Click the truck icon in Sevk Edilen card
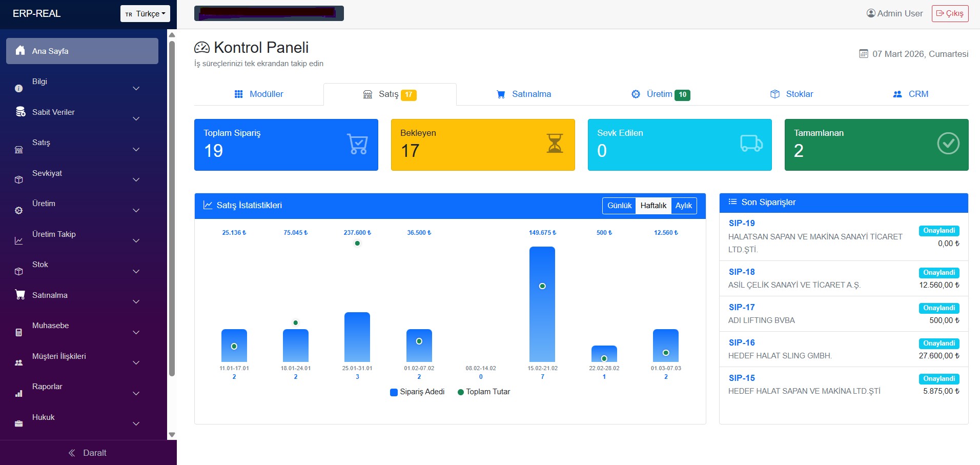 pos(751,143)
